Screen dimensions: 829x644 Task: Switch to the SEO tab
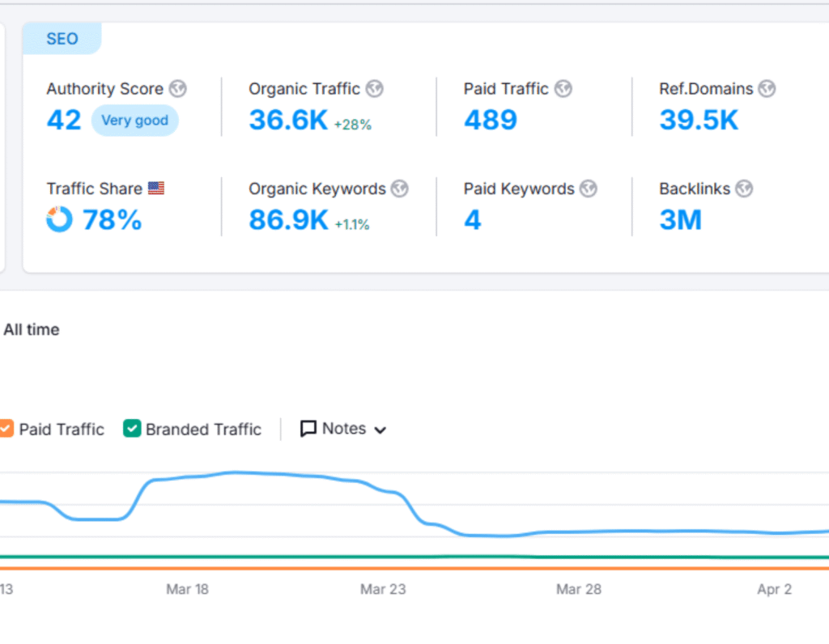click(62, 38)
